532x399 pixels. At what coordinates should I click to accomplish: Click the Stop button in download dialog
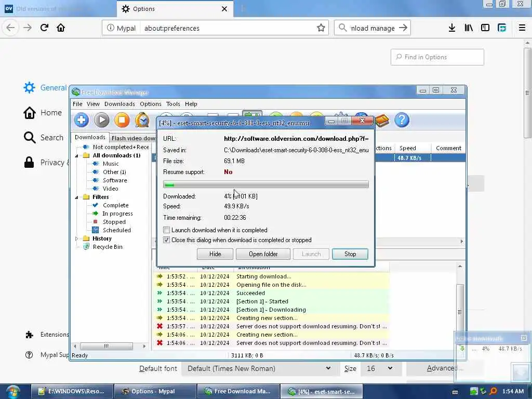coord(350,254)
